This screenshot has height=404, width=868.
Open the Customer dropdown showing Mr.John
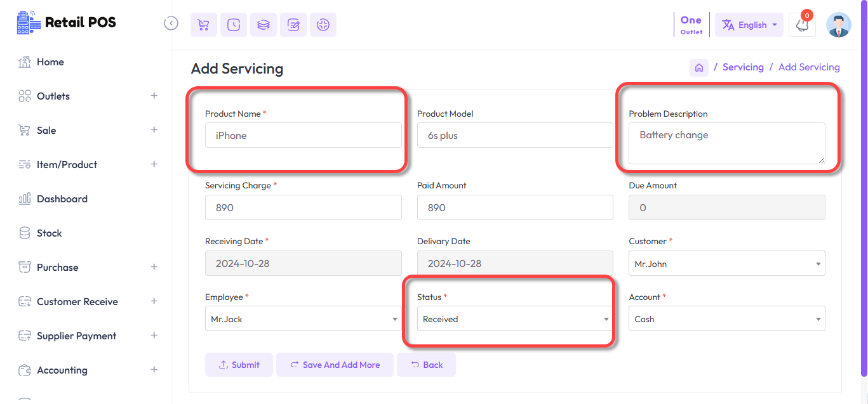726,264
